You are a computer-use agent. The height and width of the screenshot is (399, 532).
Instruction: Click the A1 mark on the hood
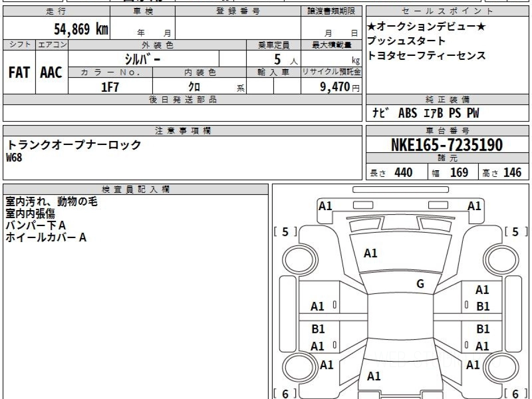click(x=371, y=254)
